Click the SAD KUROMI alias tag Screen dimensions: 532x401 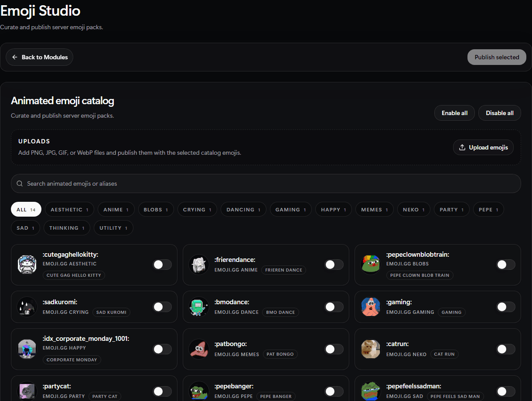coord(111,313)
